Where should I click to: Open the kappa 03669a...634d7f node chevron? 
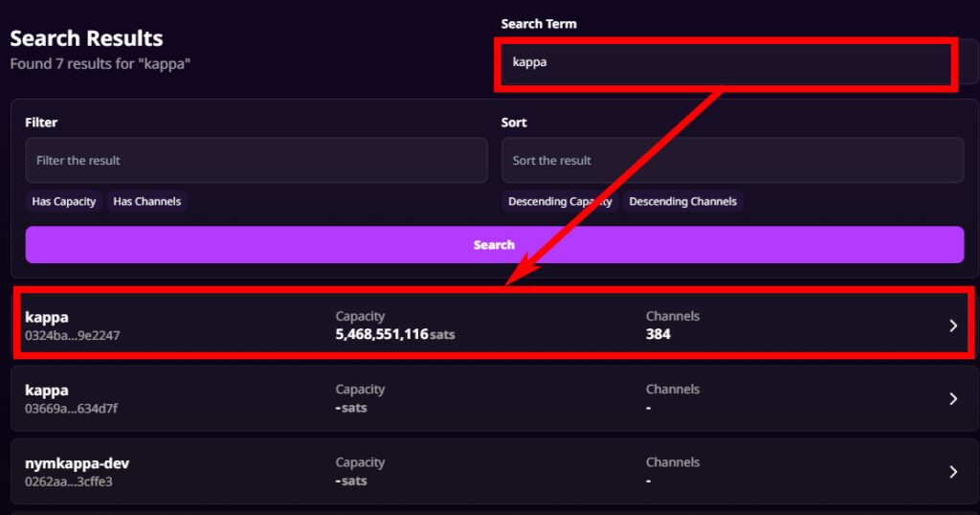click(952, 399)
